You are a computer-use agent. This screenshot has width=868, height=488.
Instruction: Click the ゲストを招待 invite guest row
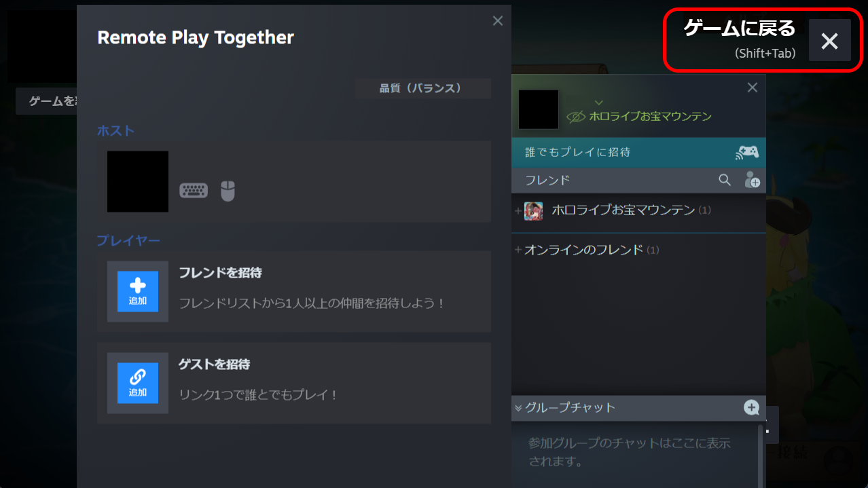(x=294, y=383)
